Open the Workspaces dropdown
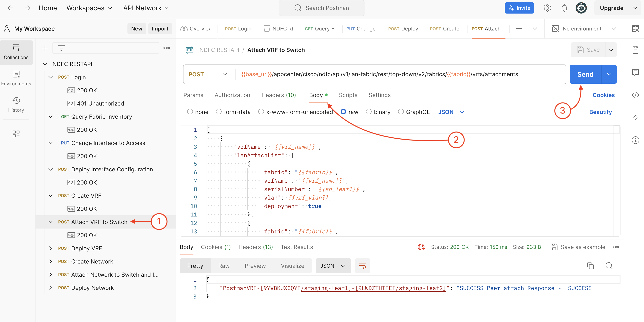 point(89,8)
